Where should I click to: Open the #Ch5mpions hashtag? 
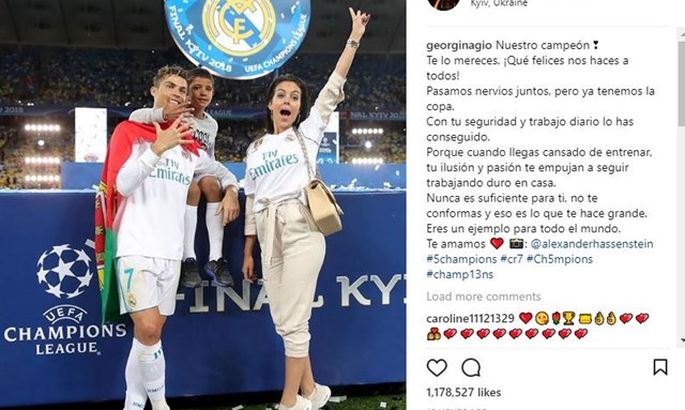pos(560,259)
